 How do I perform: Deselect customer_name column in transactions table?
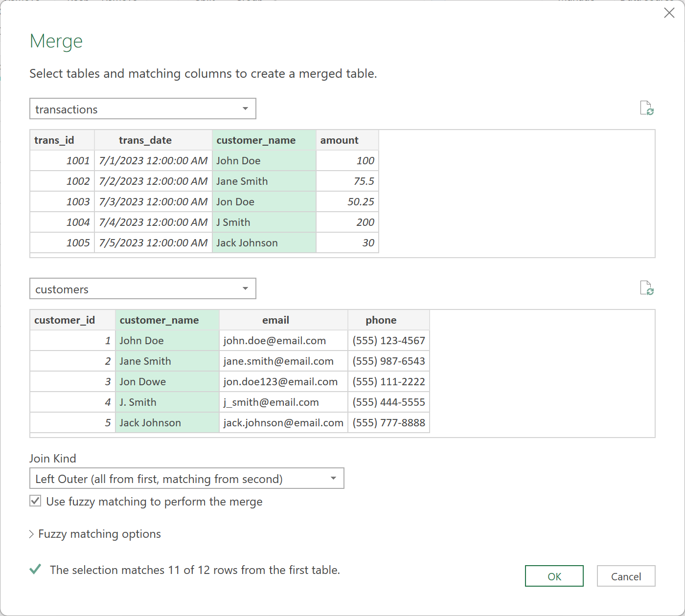point(256,140)
